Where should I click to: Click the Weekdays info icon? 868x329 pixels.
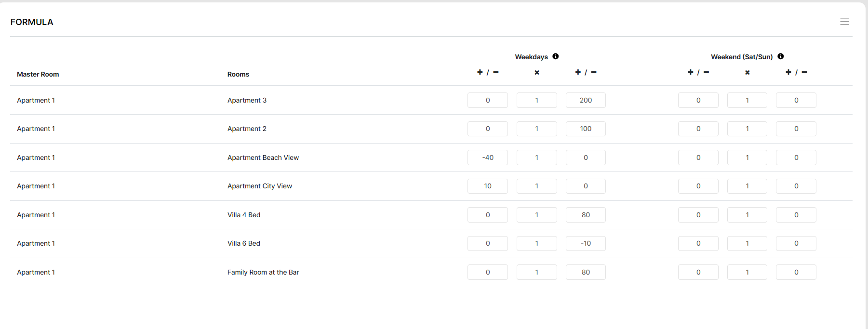[556, 56]
